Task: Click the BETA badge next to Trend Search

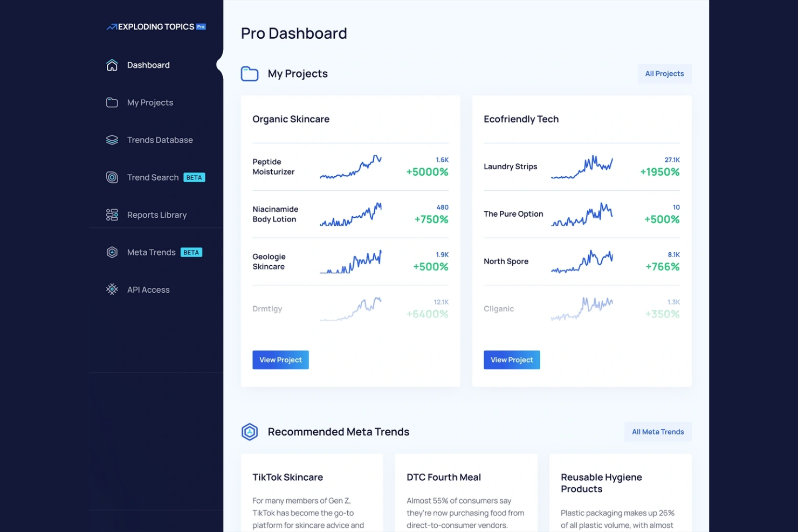Action: (194, 178)
